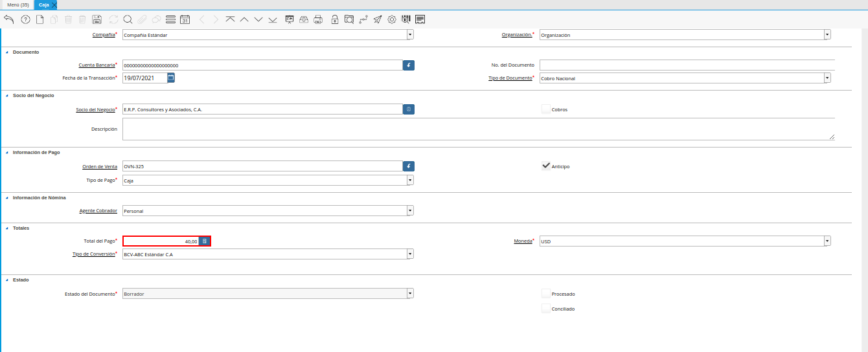
Task: Click into the Descripción text area
Action: 479,129
